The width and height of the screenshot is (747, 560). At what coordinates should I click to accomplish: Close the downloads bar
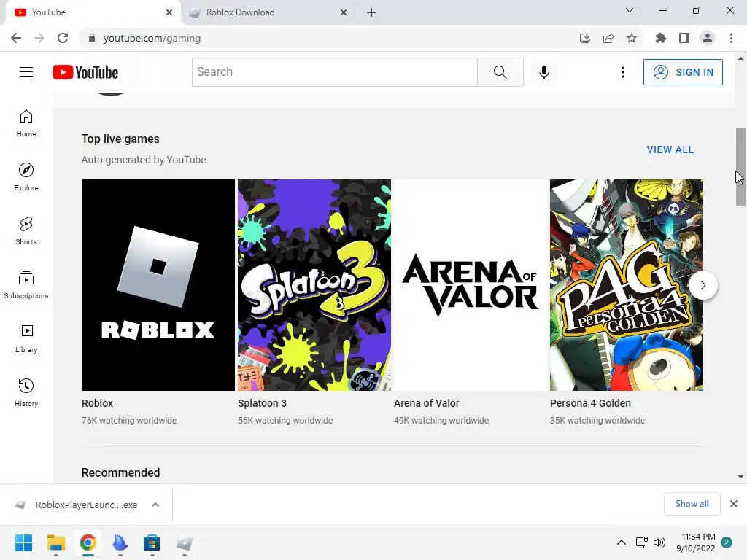click(x=734, y=504)
